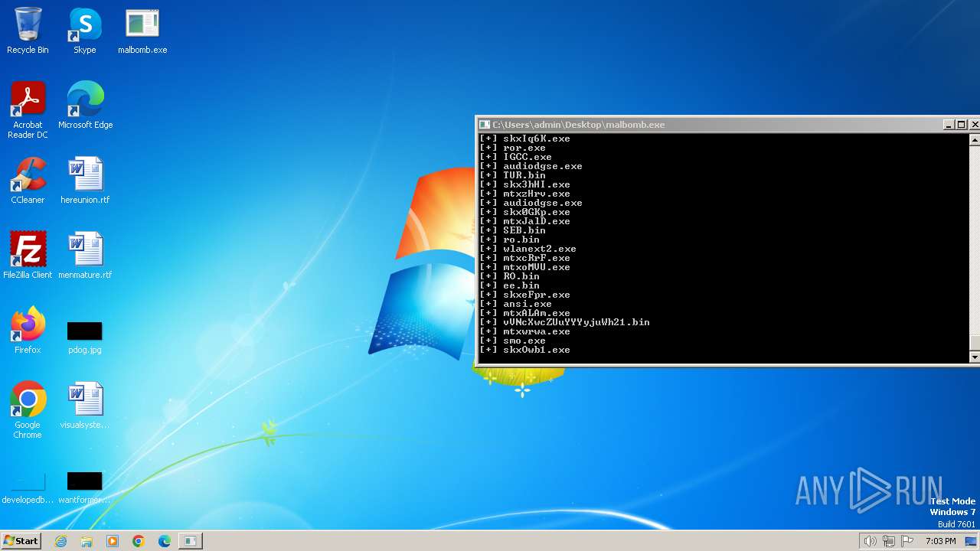Launch Skype from the desktop
980x551 pixels.
click(x=85, y=31)
